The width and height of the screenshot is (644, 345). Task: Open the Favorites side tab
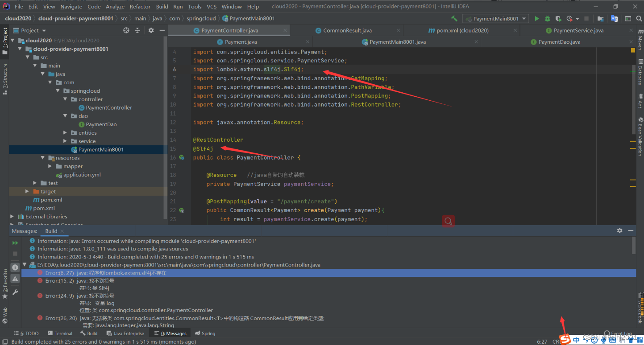(x=5, y=284)
